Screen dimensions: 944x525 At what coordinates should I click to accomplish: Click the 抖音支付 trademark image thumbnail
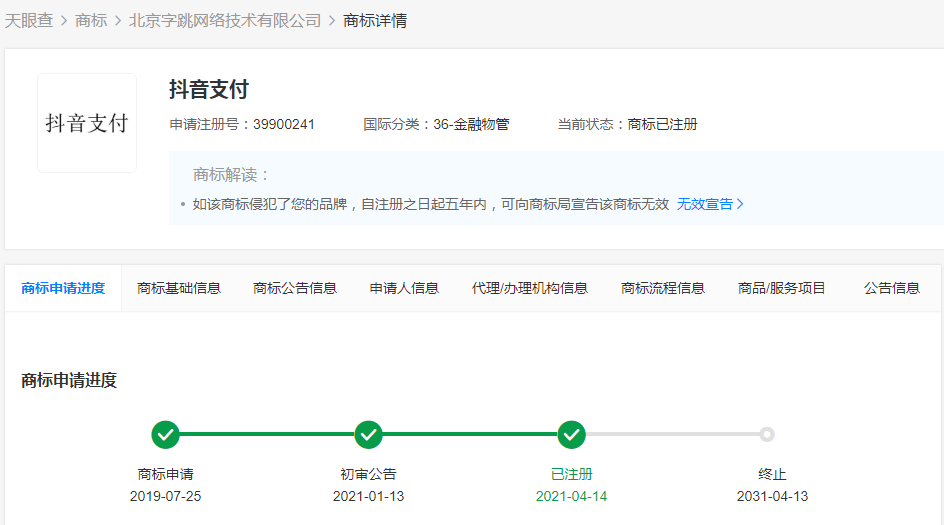point(87,123)
